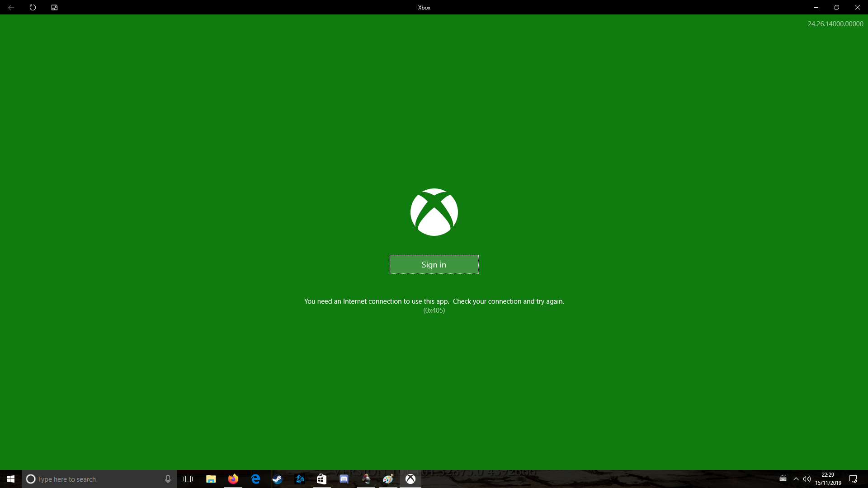868x488 pixels.
Task: Click the error code (0x405)
Action: coord(434,310)
